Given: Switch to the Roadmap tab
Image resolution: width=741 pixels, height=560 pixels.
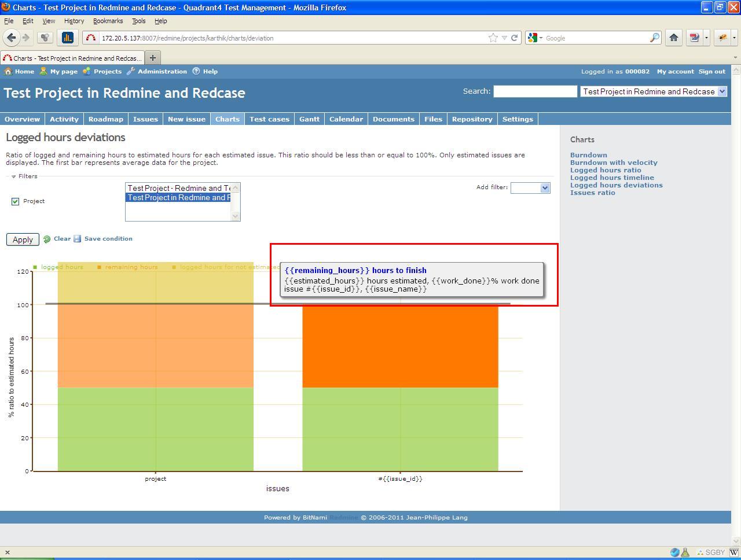Looking at the screenshot, I should point(106,119).
